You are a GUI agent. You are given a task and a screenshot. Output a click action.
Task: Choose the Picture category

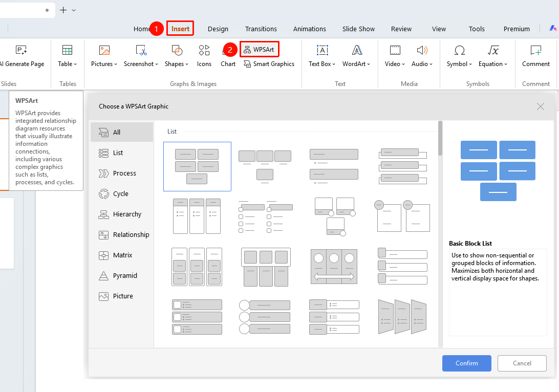point(122,296)
